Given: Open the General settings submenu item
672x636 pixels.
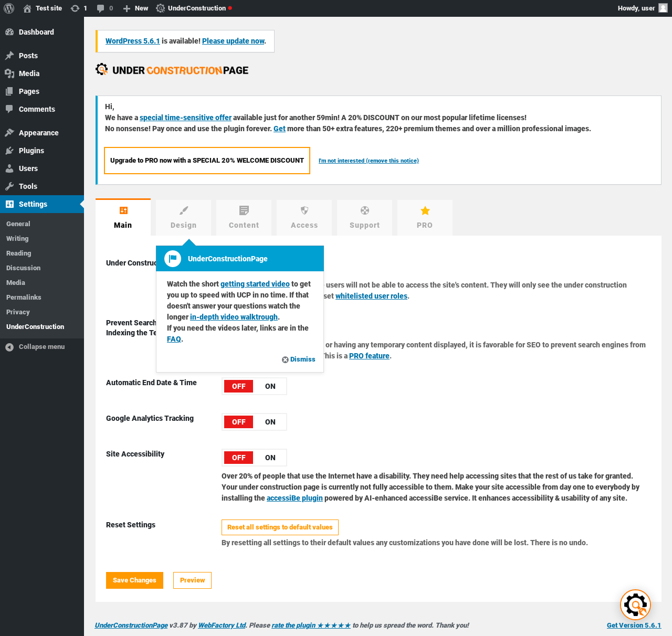Looking at the screenshot, I should (x=18, y=224).
